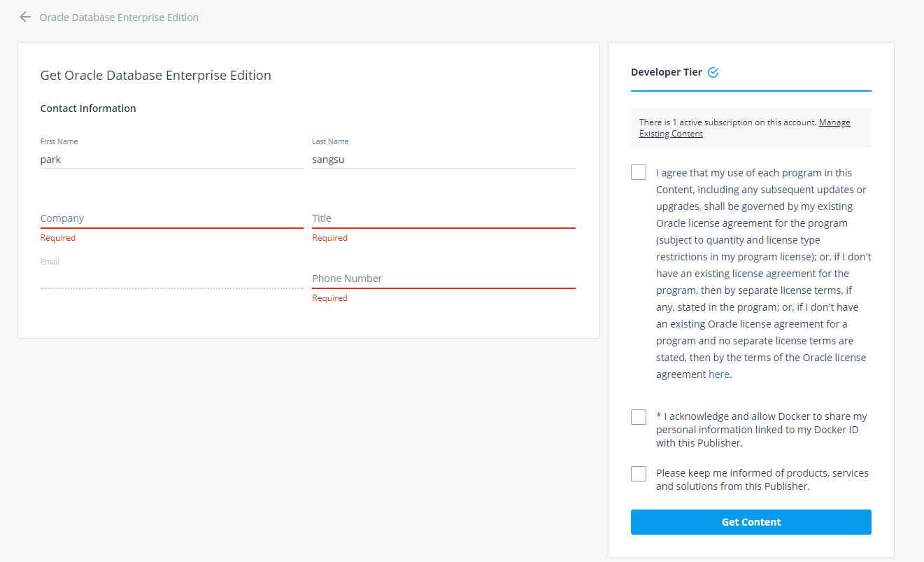Focus the Phone Number input field
Viewport: 924px width, 562px height.
point(443,279)
